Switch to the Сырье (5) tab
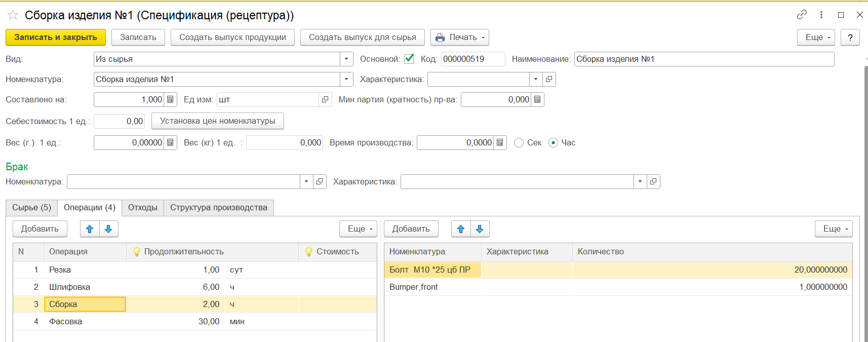This screenshot has width=868, height=342. pyautogui.click(x=31, y=208)
